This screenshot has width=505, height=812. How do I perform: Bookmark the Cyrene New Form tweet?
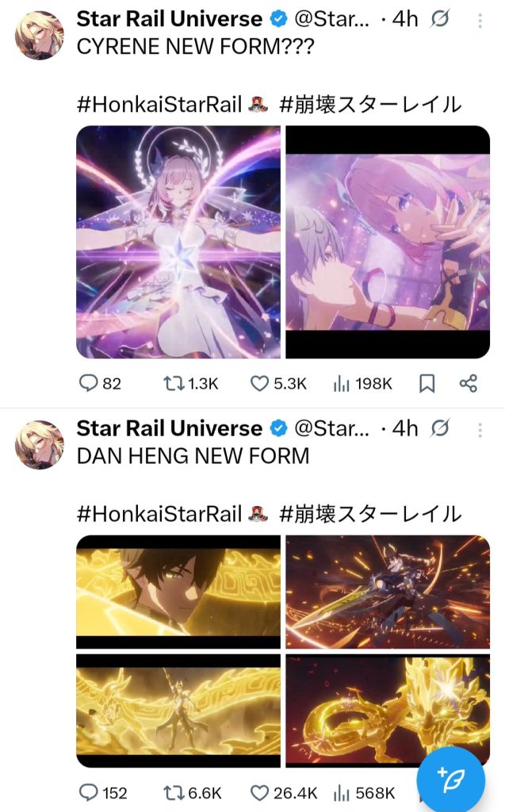pyautogui.click(x=427, y=383)
